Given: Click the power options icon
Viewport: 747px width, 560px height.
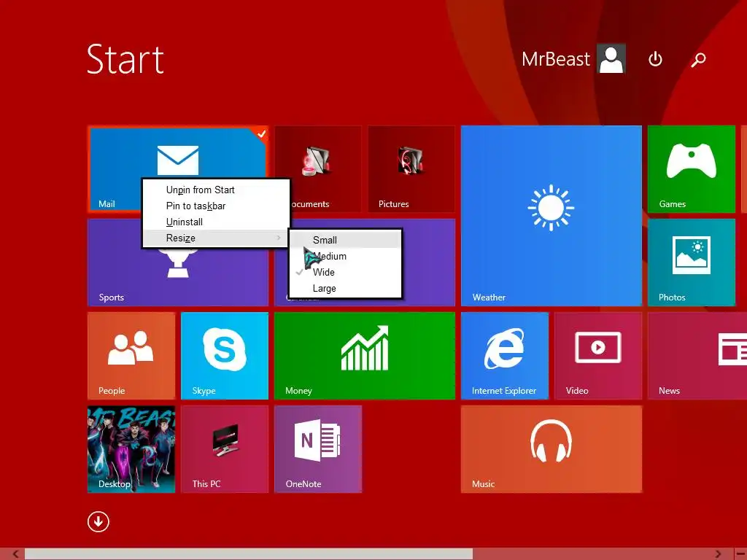Looking at the screenshot, I should tap(655, 59).
